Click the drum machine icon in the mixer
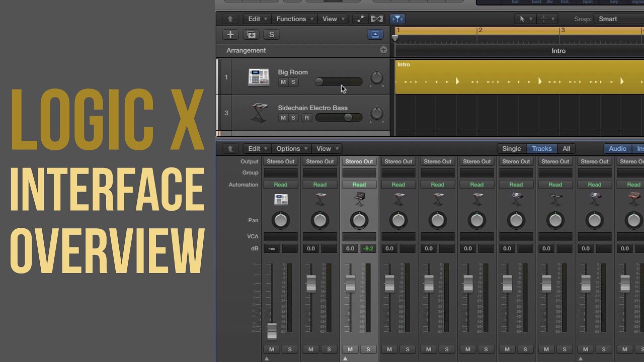This screenshot has height=362, width=644. tap(281, 200)
